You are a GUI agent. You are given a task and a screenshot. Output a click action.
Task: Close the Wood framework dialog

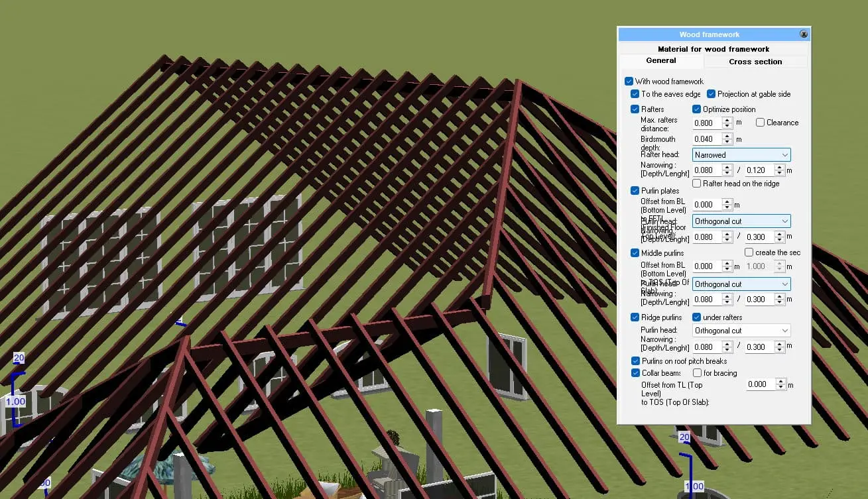(804, 34)
